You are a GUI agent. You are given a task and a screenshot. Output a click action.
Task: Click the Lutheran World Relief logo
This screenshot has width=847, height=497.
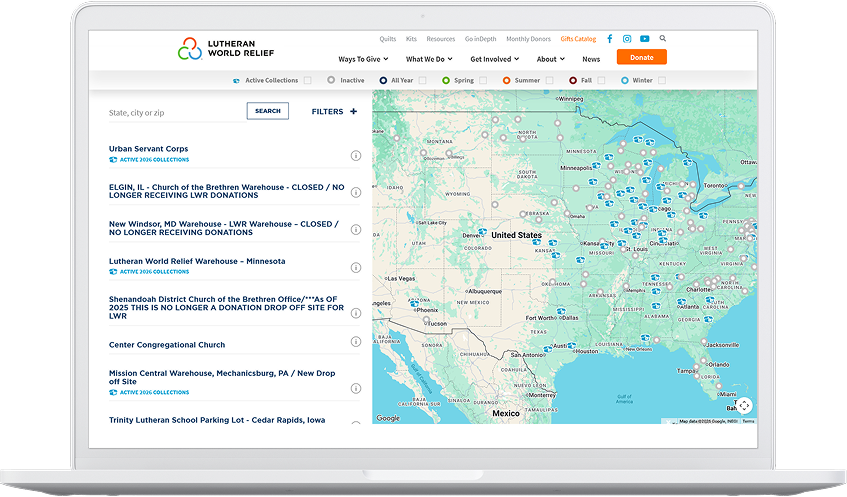click(226, 49)
